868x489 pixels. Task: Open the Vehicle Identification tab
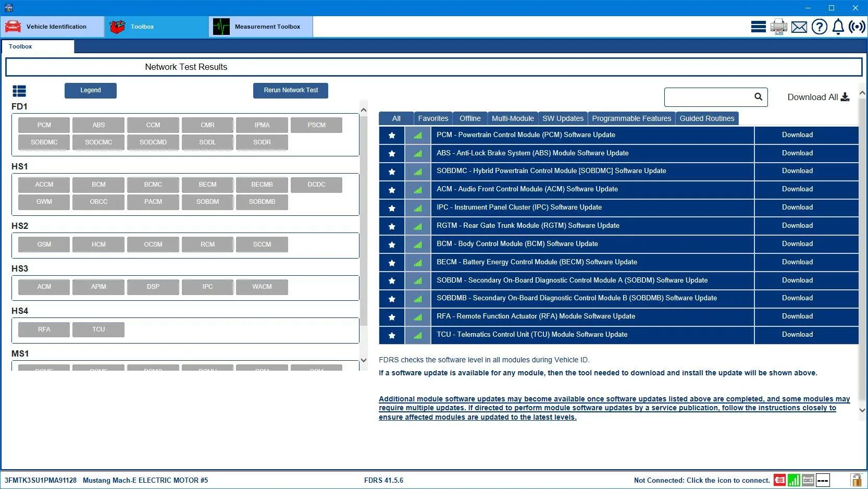[x=53, y=27]
